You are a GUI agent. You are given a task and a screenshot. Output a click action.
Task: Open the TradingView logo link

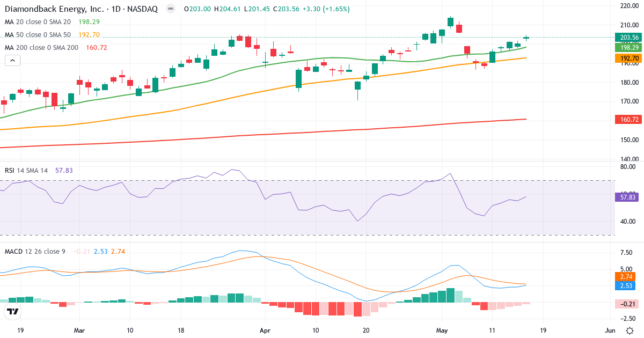coord(13,311)
